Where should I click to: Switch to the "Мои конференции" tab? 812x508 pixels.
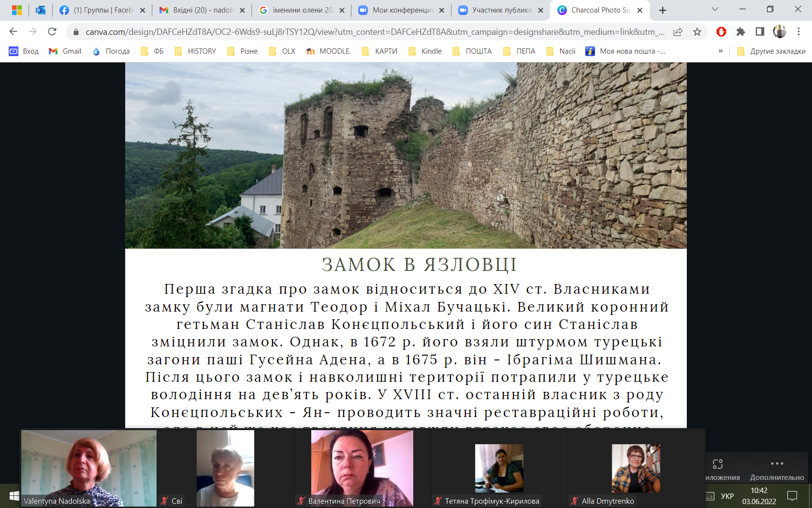point(401,10)
